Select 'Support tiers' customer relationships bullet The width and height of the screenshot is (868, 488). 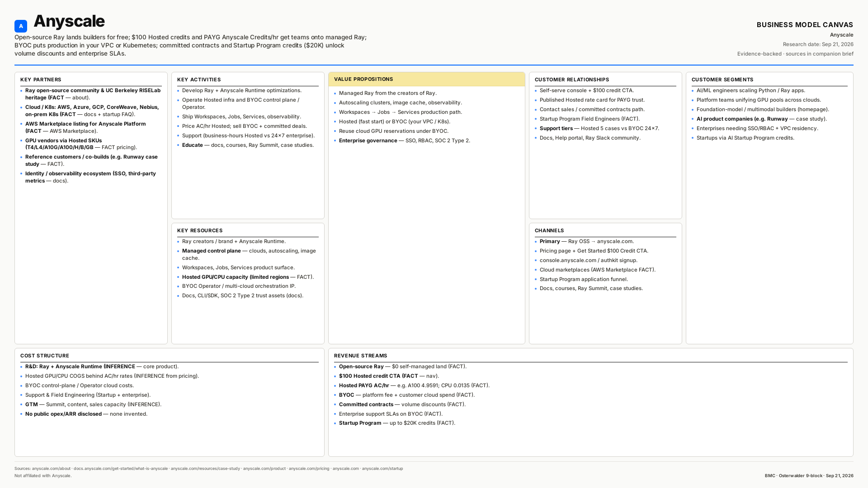coord(599,128)
